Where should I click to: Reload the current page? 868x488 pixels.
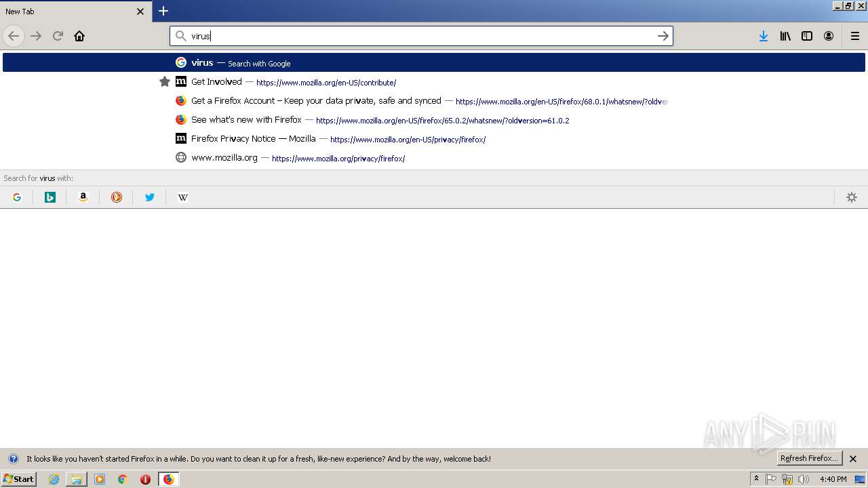[x=58, y=36]
